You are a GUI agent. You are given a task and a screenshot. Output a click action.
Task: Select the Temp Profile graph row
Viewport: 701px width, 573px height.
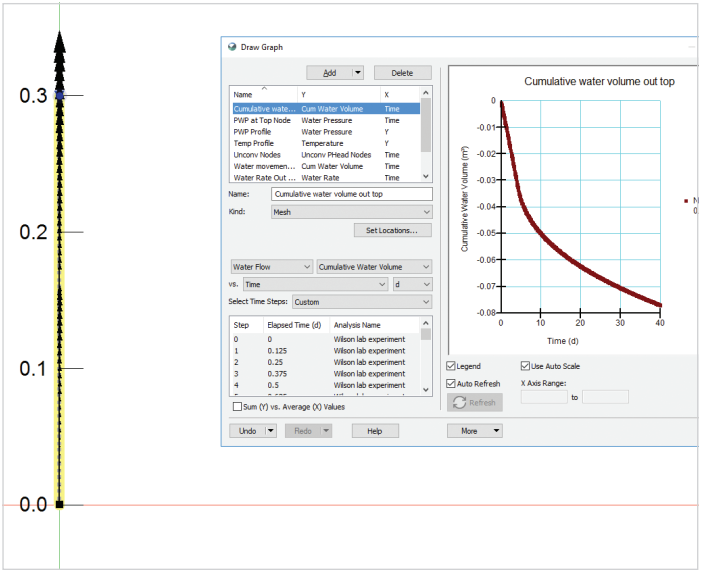pyautogui.click(x=326, y=143)
